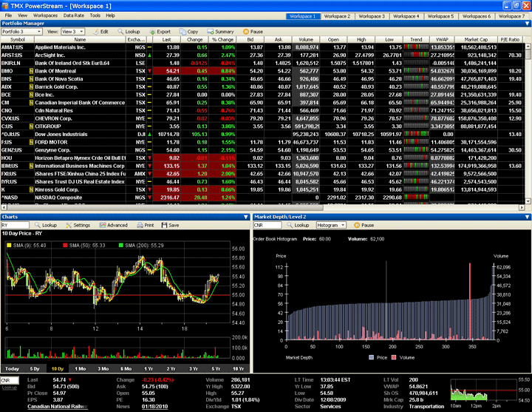Select the 1 Mo chart range
This screenshot has height=412, width=532.
(x=81, y=368)
